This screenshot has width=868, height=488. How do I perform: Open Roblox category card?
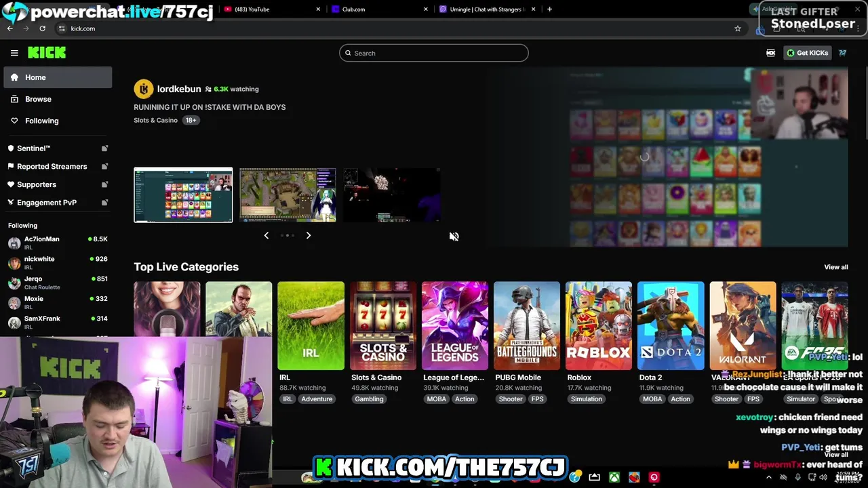tap(599, 325)
